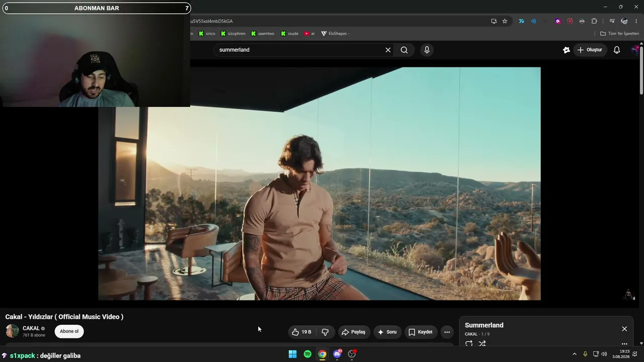Open the YouTube 'ar' bookmark

(309, 34)
